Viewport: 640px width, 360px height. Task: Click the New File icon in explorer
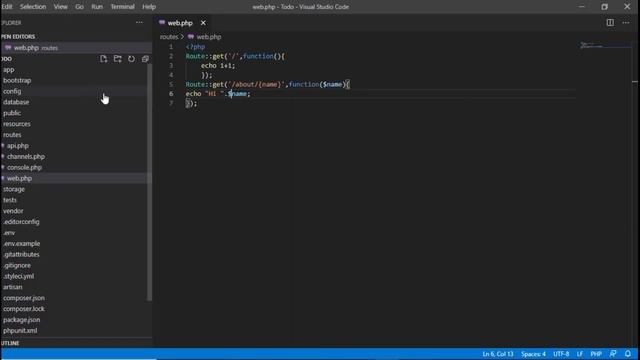coord(103,59)
